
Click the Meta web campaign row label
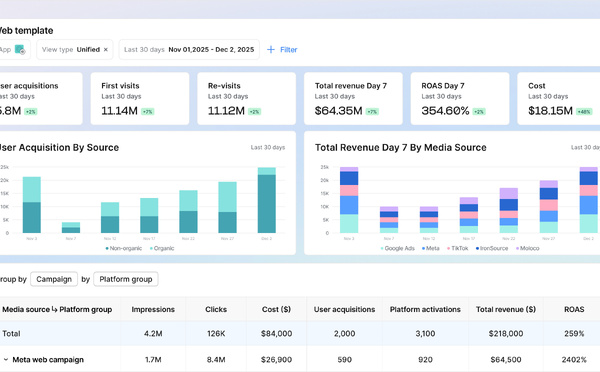click(48, 359)
